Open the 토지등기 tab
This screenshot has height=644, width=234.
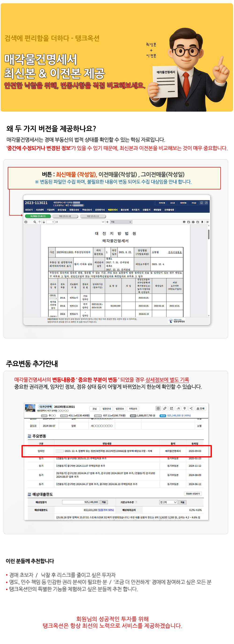point(135,210)
